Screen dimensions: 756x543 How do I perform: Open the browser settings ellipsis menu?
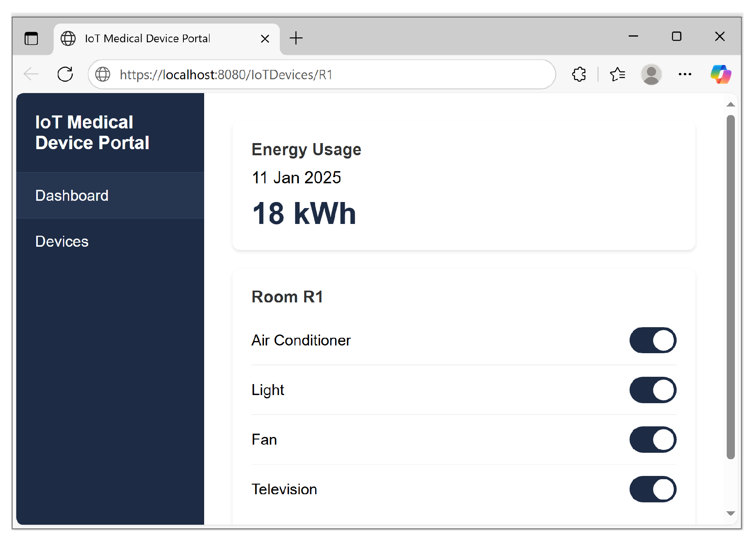point(685,74)
